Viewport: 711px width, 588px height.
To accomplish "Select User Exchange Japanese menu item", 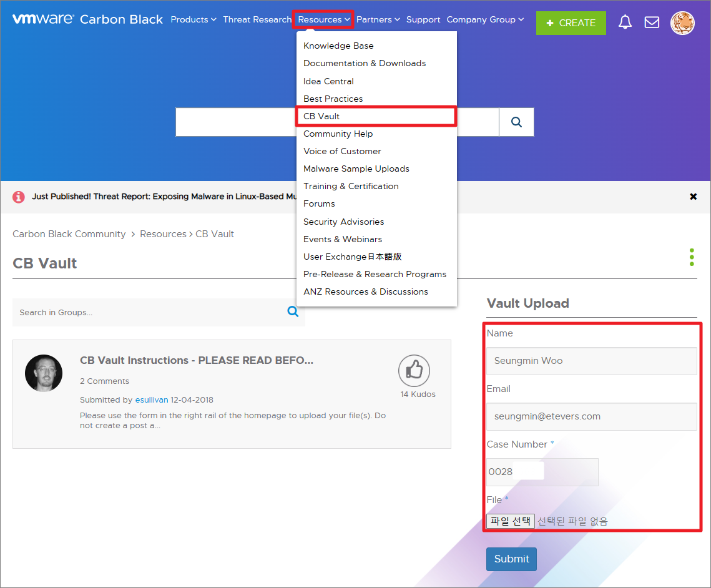I will pos(352,257).
